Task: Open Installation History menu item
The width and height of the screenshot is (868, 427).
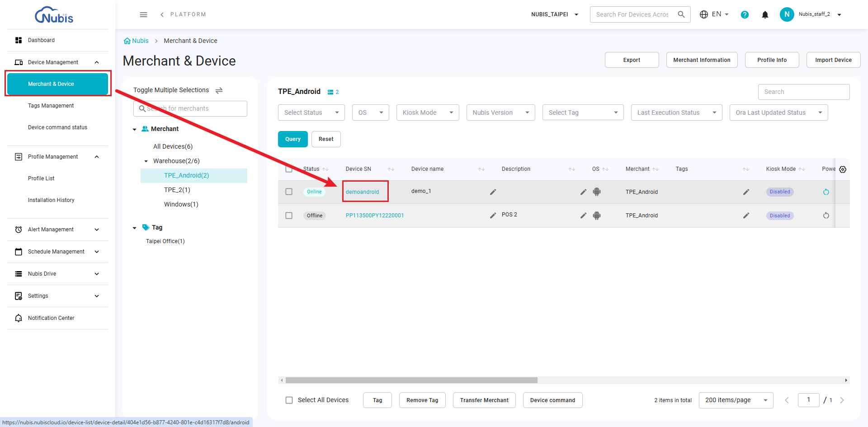Action: pyautogui.click(x=58, y=200)
